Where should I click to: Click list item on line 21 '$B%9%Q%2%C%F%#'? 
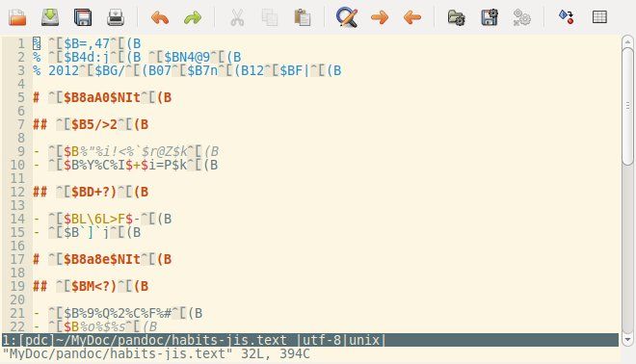(118, 313)
